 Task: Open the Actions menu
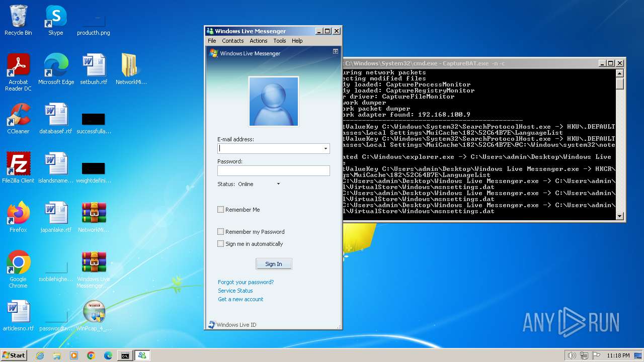coord(259,41)
